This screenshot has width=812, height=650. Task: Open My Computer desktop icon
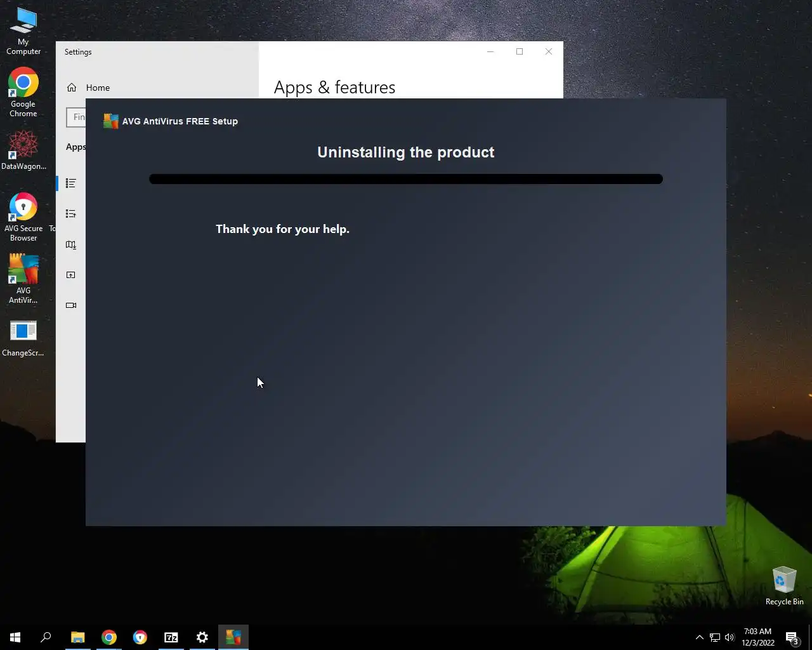point(23,31)
